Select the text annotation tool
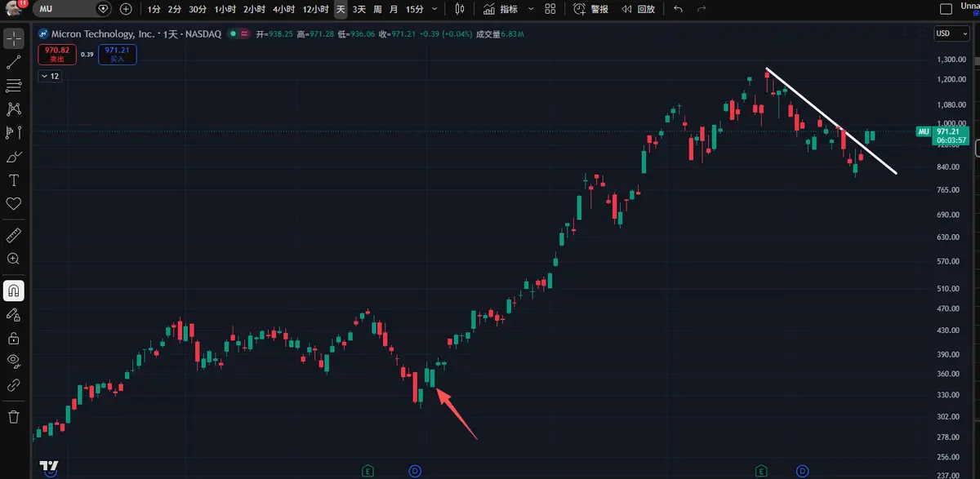 click(x=14, y=180)
